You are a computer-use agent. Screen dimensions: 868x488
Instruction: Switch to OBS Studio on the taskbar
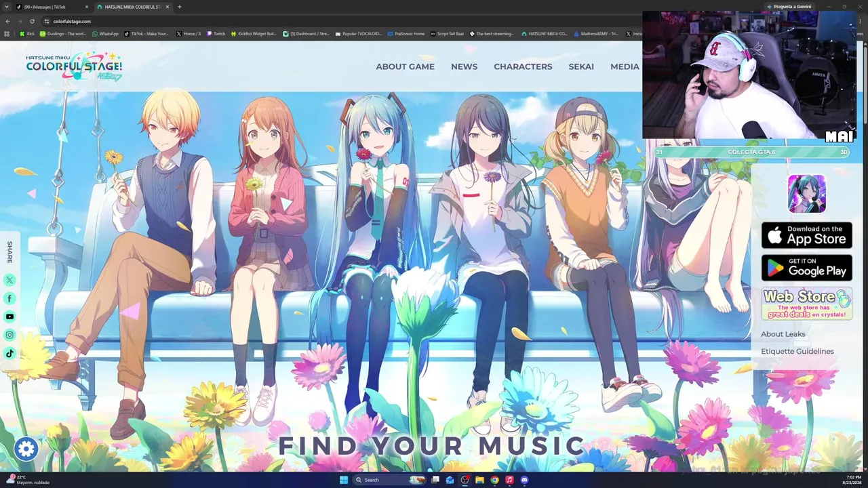click(465, 480)
